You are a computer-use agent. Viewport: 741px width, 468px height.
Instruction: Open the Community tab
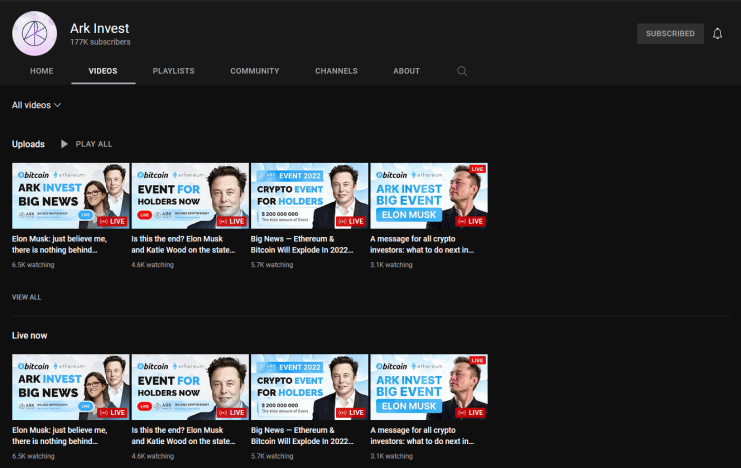(x=254, y=71)
